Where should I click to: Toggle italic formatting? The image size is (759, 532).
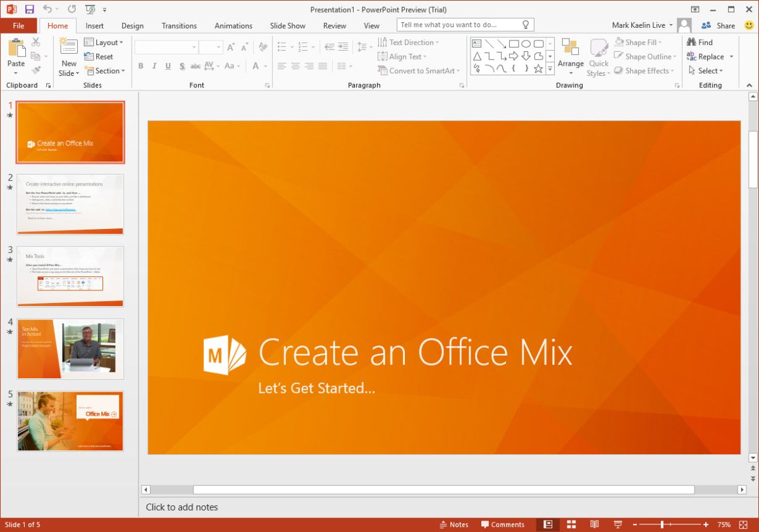pyautogui.click(x=154, y=66)
